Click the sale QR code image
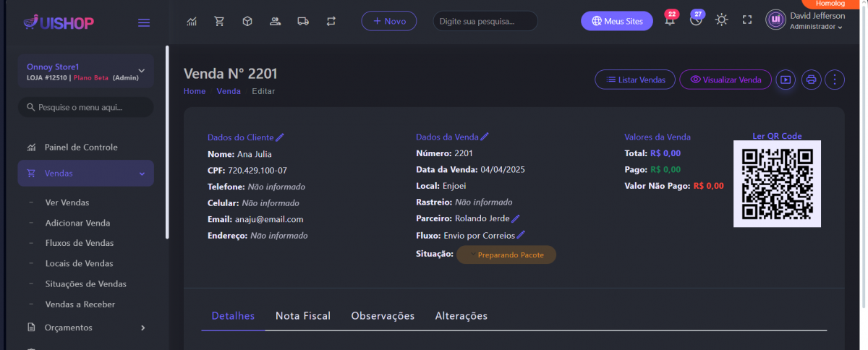This screenshot has height=350, width=868. (777, 184)
